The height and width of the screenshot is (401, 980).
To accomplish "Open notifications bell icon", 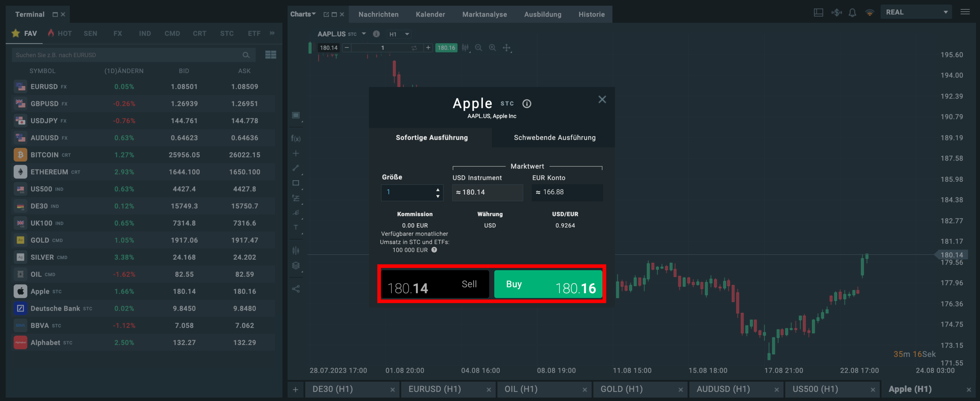I will (853, 12).
